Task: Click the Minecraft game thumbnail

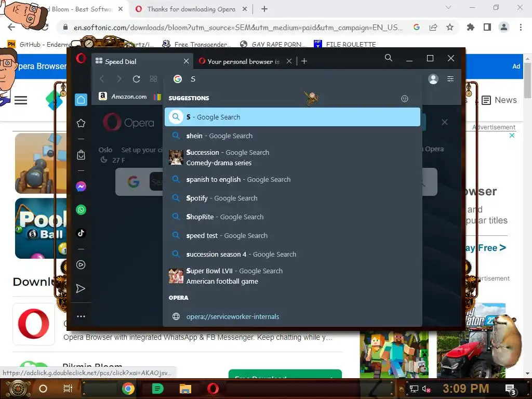Action: click(x=394, y=354)
